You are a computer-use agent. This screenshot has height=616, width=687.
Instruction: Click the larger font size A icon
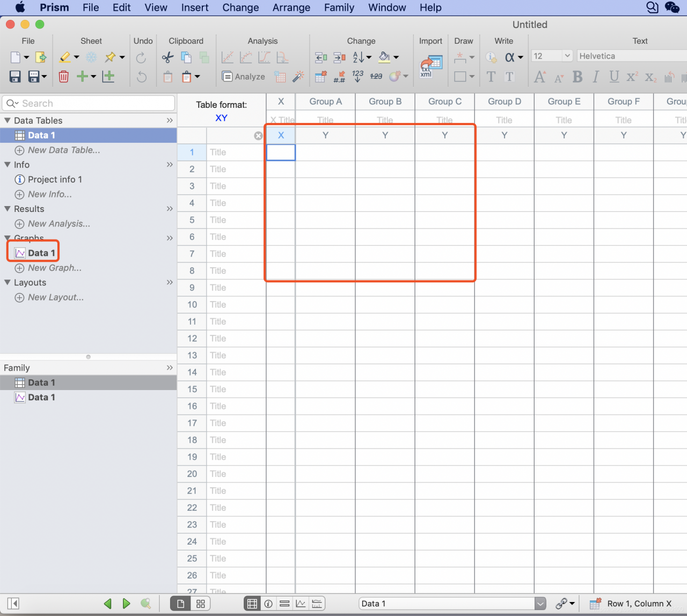click(x=540, y=77)
